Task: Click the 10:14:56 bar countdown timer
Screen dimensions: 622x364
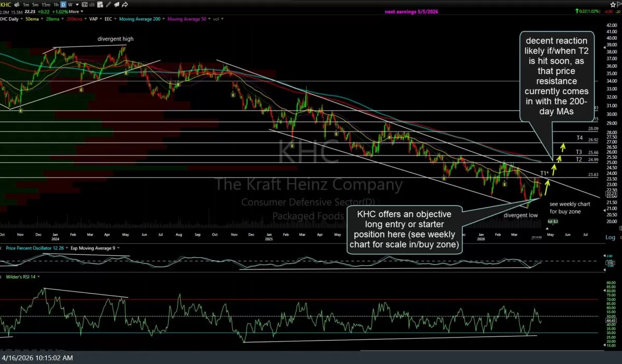Action: [536, 237]
